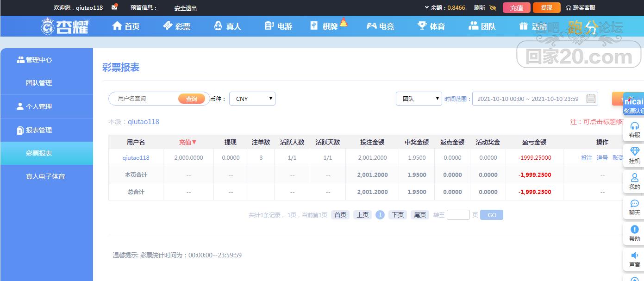Sort by 中奖金额 column header

[417, 142]
